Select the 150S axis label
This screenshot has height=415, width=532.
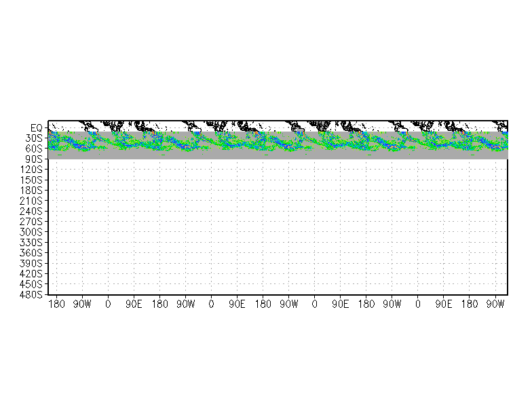click(x=31, y=180)
